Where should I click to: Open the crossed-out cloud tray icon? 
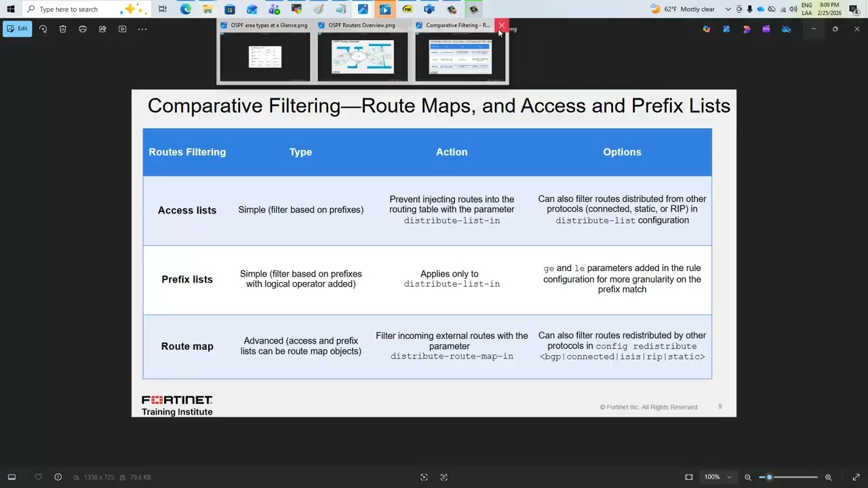coord(772,9)
